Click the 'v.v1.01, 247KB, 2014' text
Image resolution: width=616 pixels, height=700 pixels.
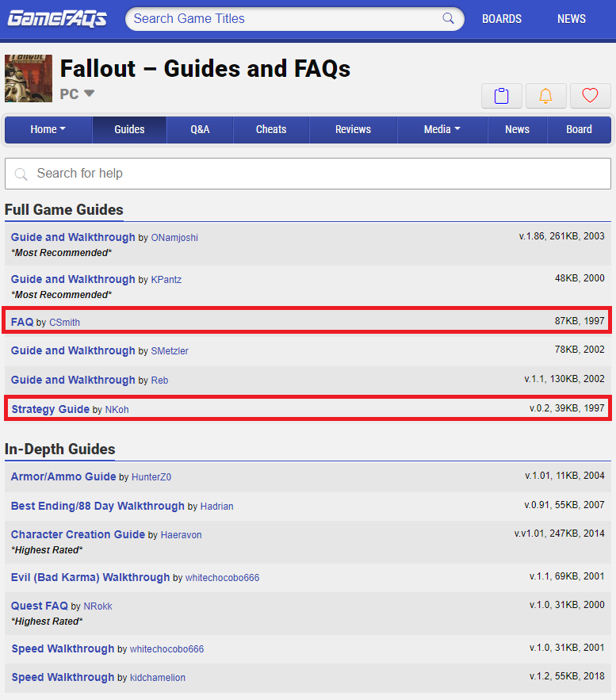pos(559,534)
